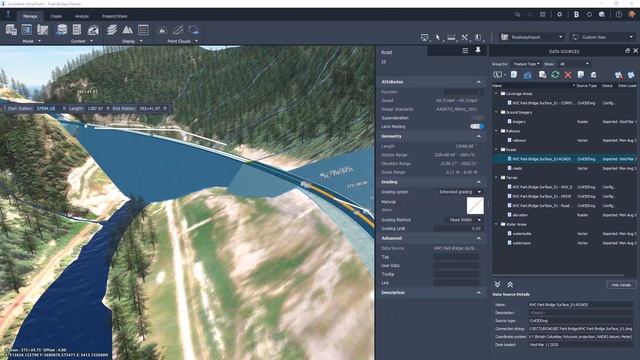Click the presentation screen utility tool
This screenshot has width=640, height=360.
424,38
